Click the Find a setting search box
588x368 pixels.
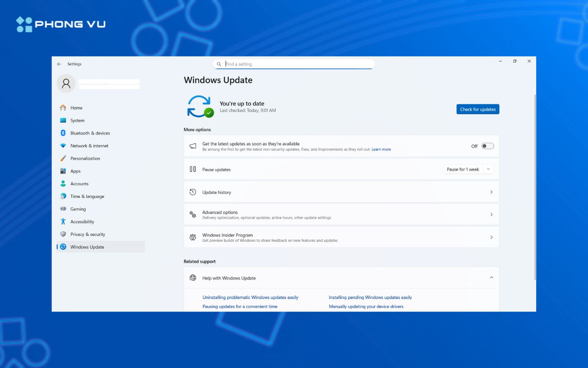[x=294, y=64]
